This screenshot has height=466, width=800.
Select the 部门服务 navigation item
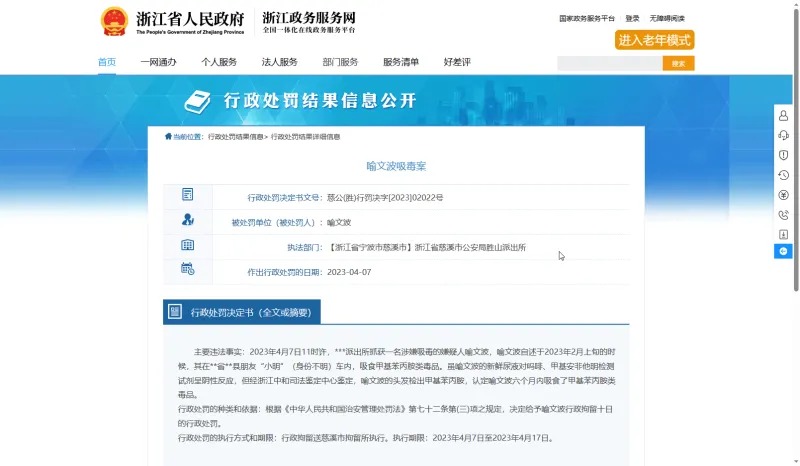[x=340, y=62]
